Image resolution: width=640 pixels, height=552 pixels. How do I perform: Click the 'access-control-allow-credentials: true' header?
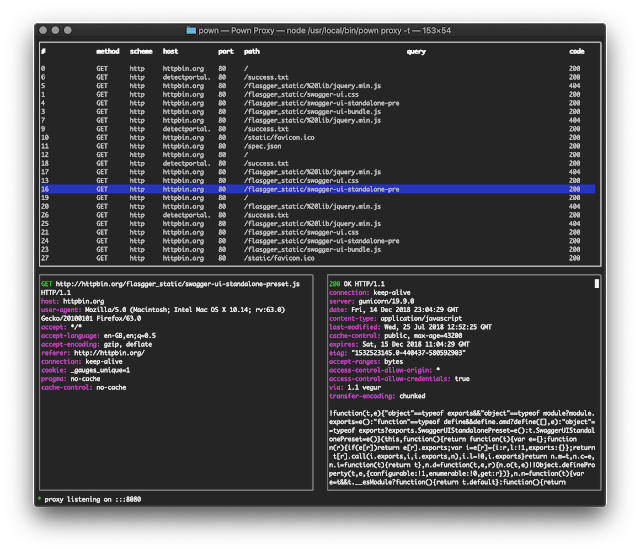click(x=399, y=378)
